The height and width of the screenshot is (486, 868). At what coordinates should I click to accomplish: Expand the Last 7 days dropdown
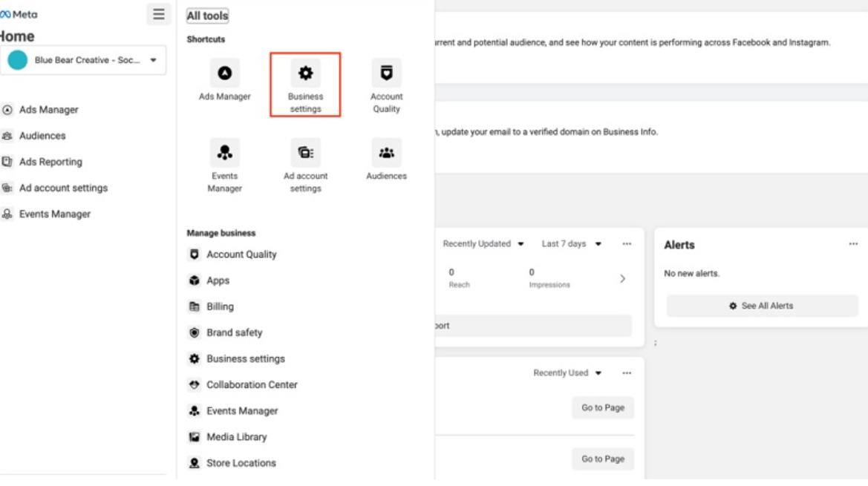coord(571,244)
